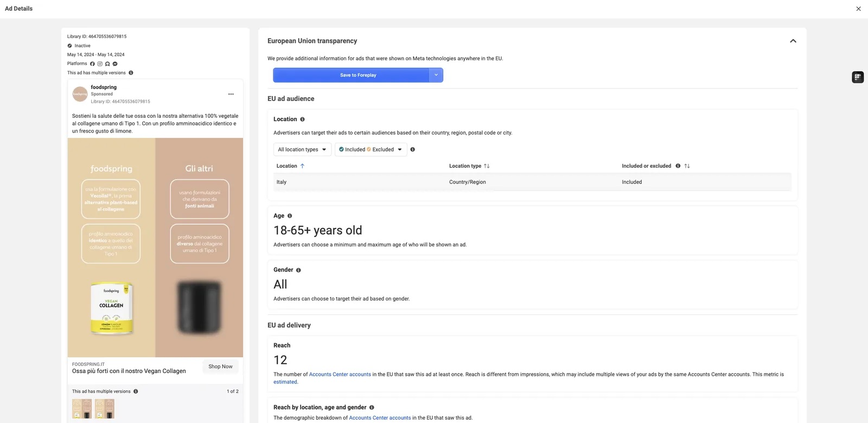Viewport: 868px width, 423px height.
Task: Click the Country/Region cell
Action: [468, 182]
